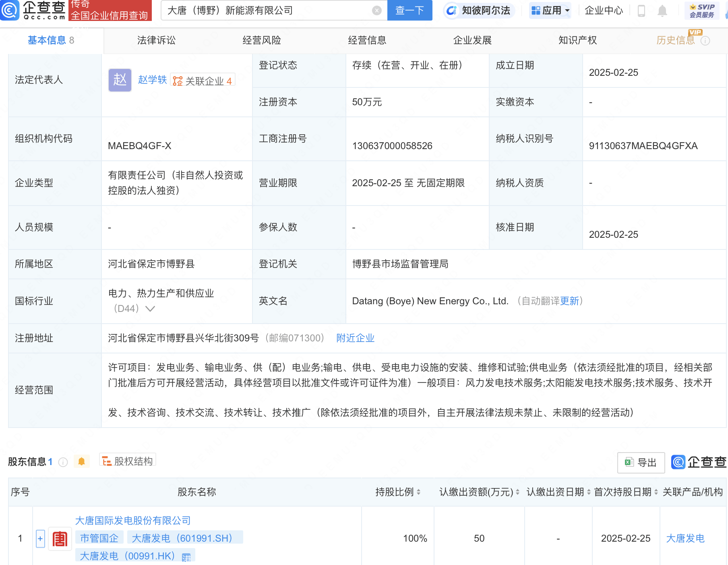Select registration number 130637000058526
728x565 pixels.
(392, 146)
